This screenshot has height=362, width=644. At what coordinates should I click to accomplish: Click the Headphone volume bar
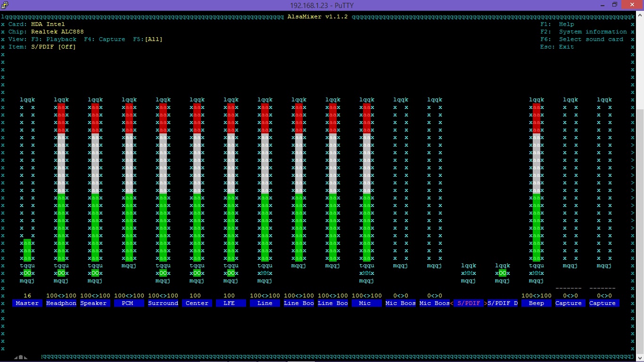pos(61,182)
